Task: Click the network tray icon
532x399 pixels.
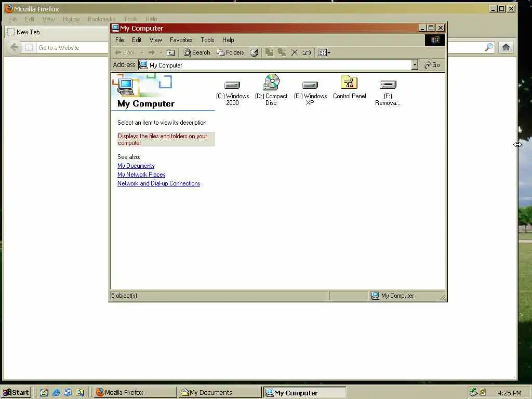Action: [x=473, y=392]
